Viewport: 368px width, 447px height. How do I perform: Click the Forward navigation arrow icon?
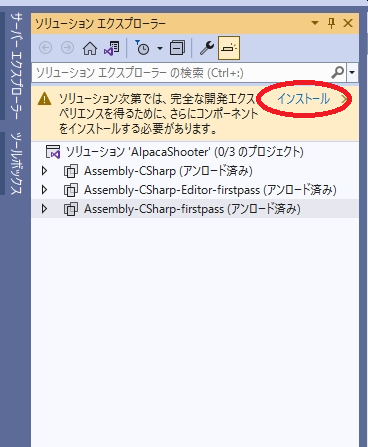coord(67,48)
